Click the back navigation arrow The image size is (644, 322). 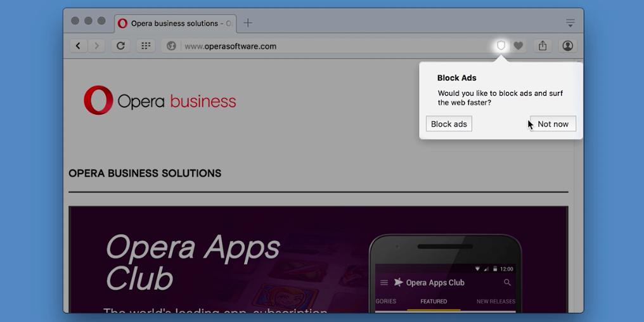point(78,46)
